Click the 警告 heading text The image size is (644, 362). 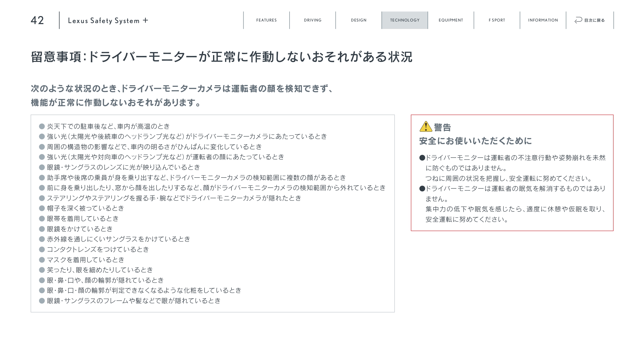tap(442, 127)
